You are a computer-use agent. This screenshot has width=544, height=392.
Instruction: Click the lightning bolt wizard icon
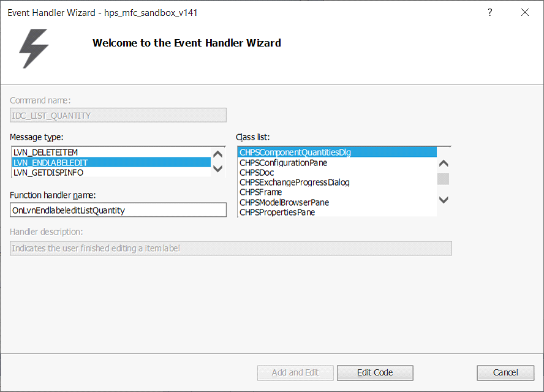point(34,48)
